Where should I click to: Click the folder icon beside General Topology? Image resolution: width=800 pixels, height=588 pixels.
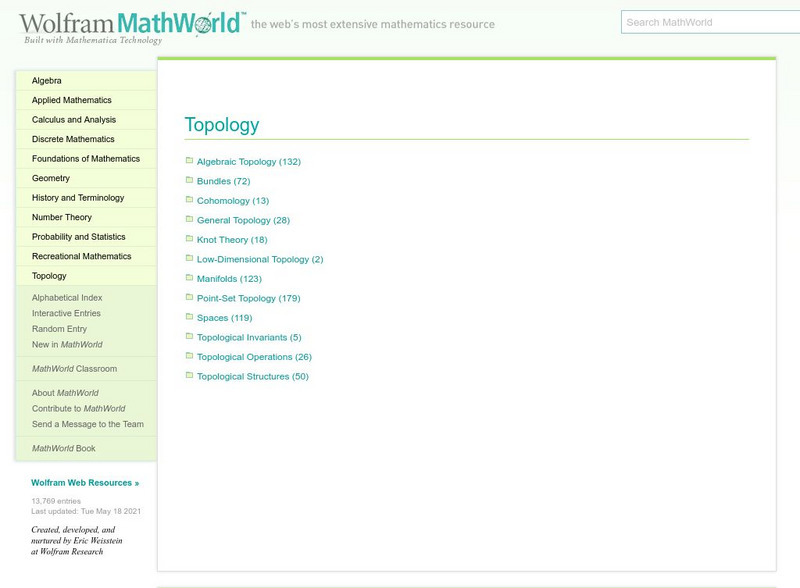coord(189,219)
